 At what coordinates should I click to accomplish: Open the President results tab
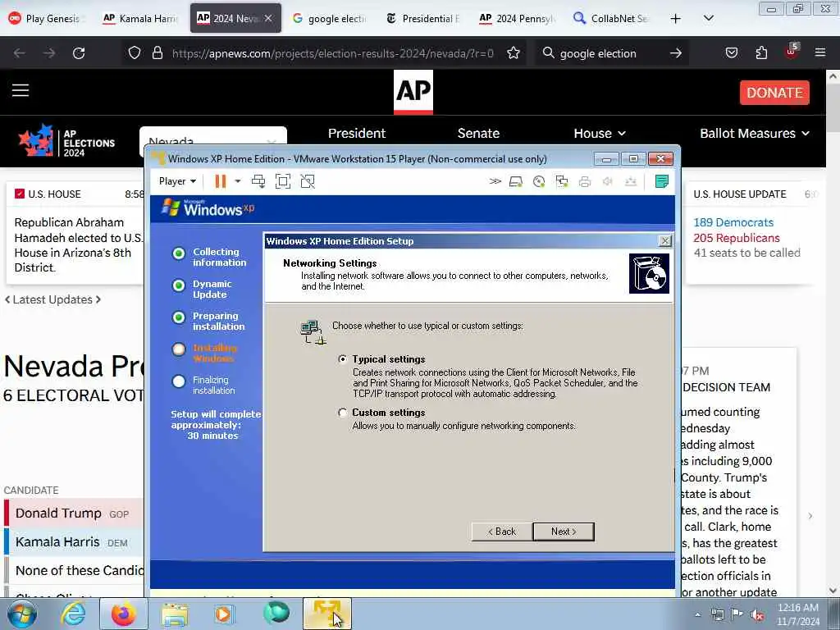click(357, 134)
